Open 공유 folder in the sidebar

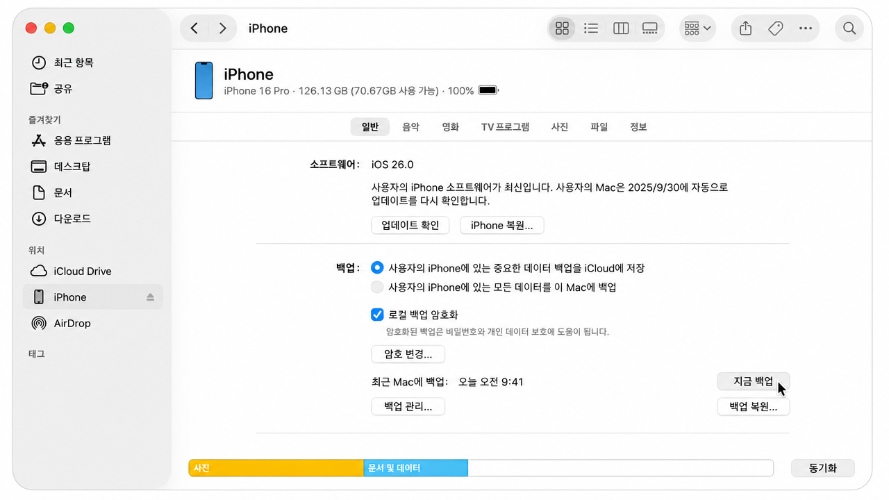(93, 88)
